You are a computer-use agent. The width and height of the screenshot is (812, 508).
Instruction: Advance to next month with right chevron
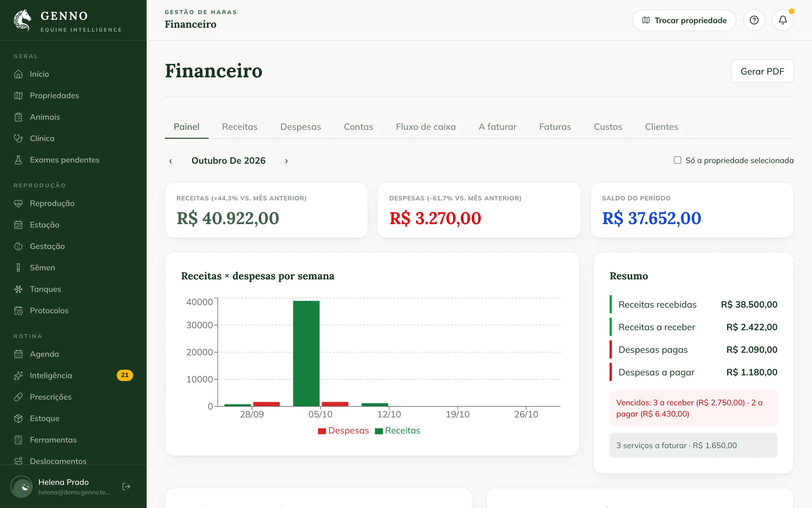(286, 161)
